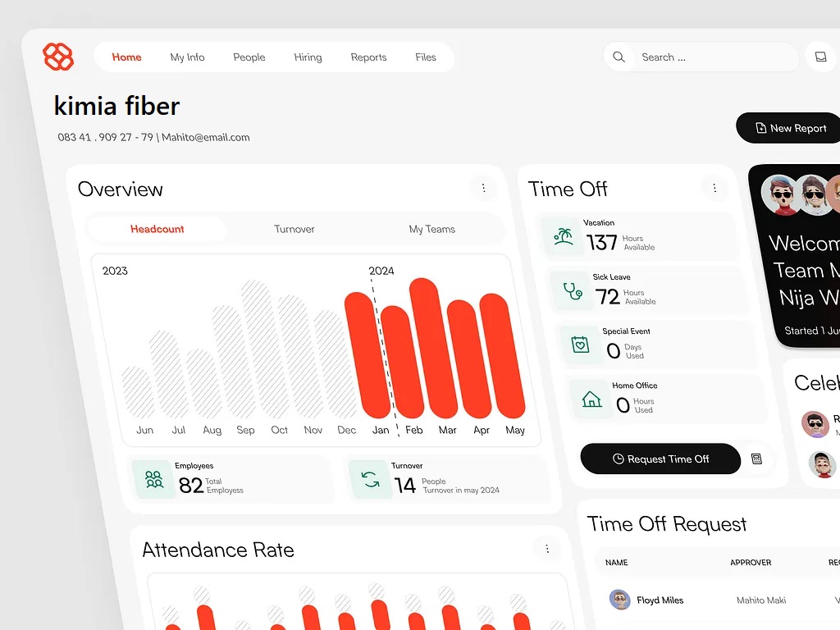Click the Request Time Off button
Screen dimensions: 840x630
660,459
